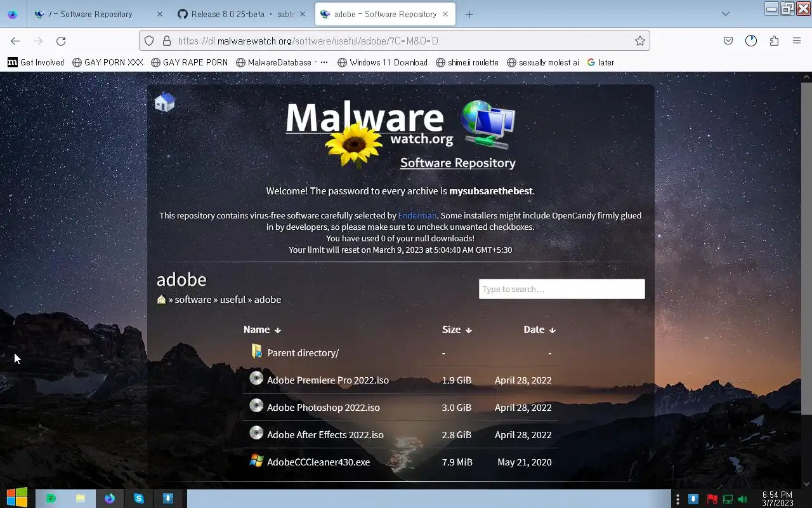The width and height of the screenshot is (812, 508).
Task: Click the '7.9 MiB' size value
Action: click(x=457, y=462)
